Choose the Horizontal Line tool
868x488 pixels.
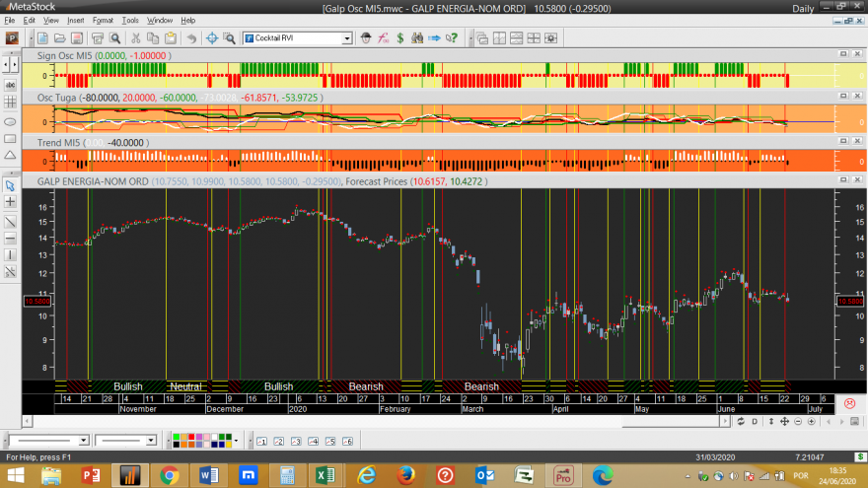(x=10, y=237)
